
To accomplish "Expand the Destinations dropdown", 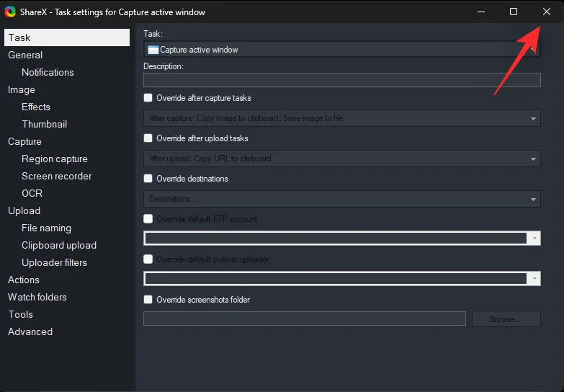I will 341,199.
